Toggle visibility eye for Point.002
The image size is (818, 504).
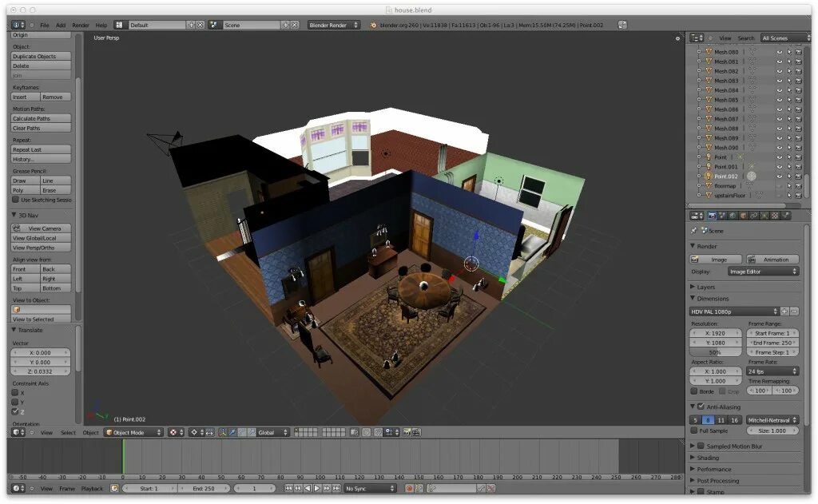point(780,177)
